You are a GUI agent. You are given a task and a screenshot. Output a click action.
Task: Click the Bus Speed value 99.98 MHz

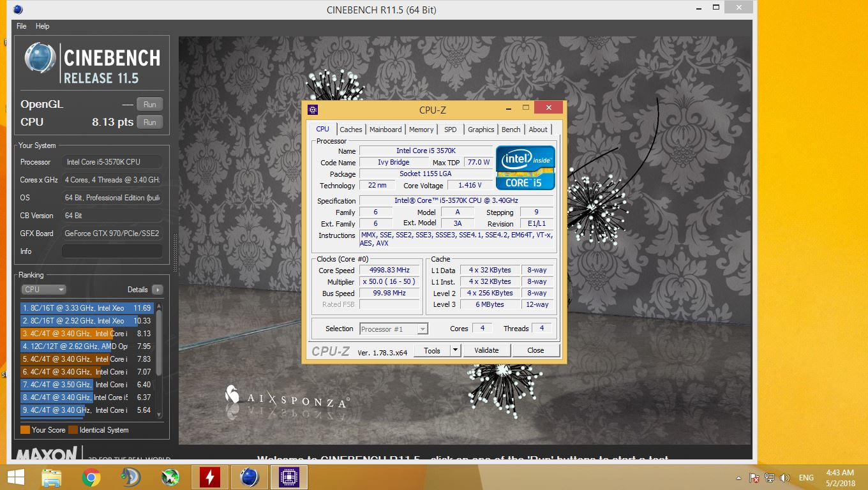pyautogui.click(x=389, y=293)
